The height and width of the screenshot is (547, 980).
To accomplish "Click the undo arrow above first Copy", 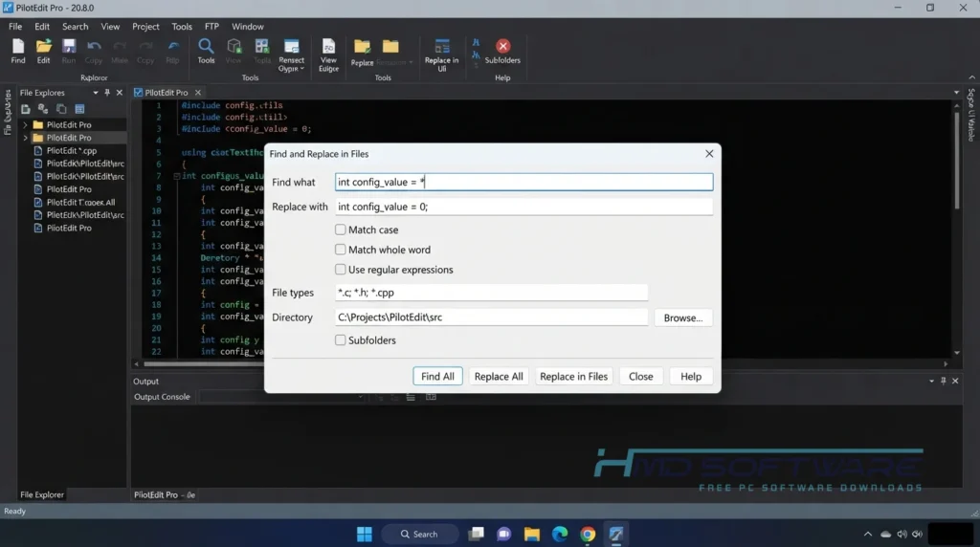I will (x=94, y=47).
